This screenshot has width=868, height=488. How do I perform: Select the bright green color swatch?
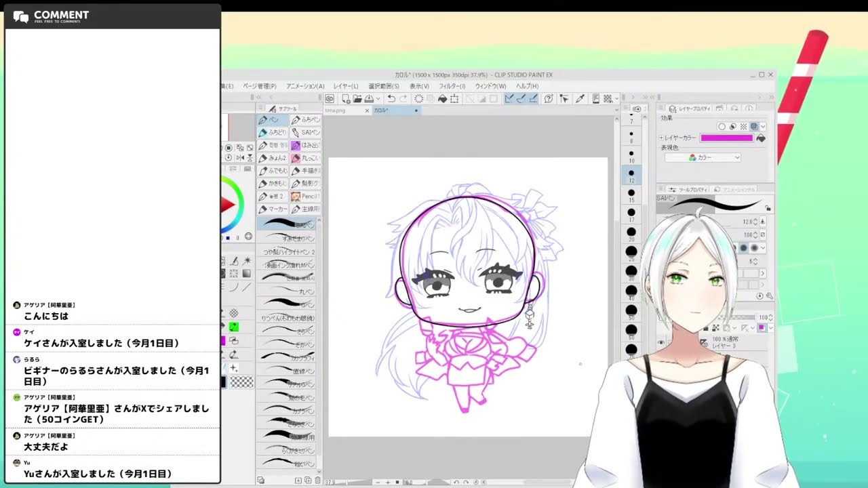(x=233, y=327)
